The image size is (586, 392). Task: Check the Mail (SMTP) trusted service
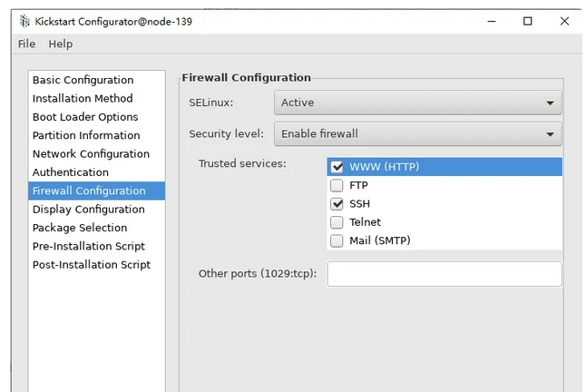tap(337, 240)
